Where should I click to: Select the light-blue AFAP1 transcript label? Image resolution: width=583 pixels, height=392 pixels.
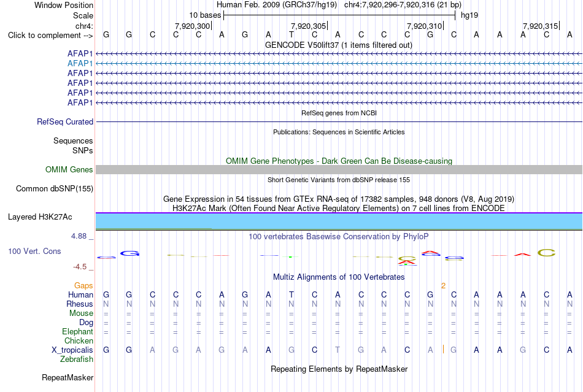80,64
